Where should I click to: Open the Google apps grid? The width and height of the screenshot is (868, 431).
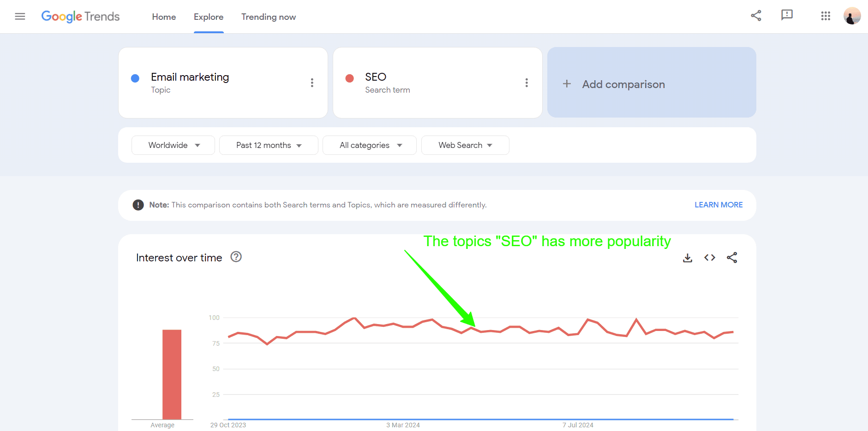click(826, 16)
